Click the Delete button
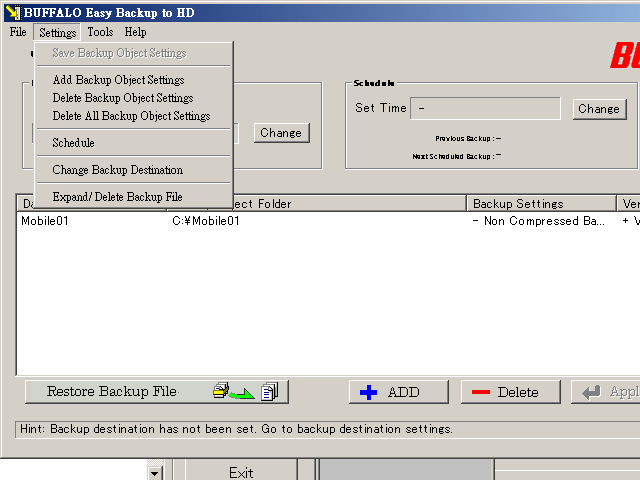Screen dimensions: 640x480 511,392
